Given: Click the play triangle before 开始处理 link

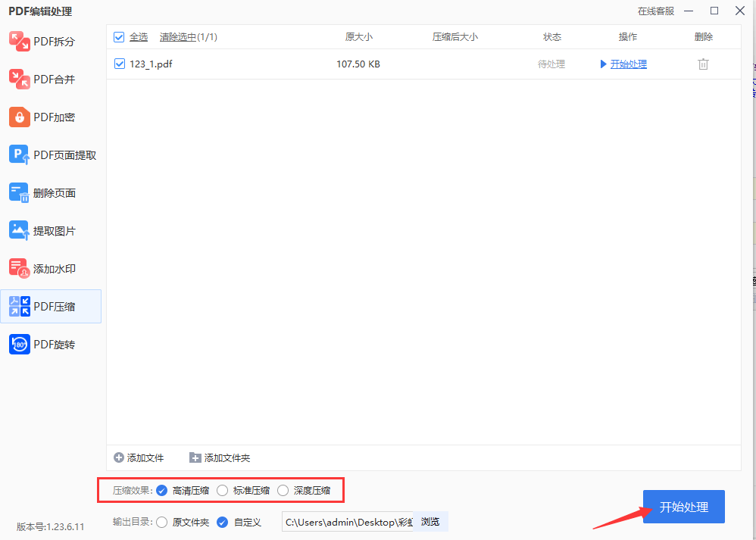Looking at the screenshot, I should 603,64.
